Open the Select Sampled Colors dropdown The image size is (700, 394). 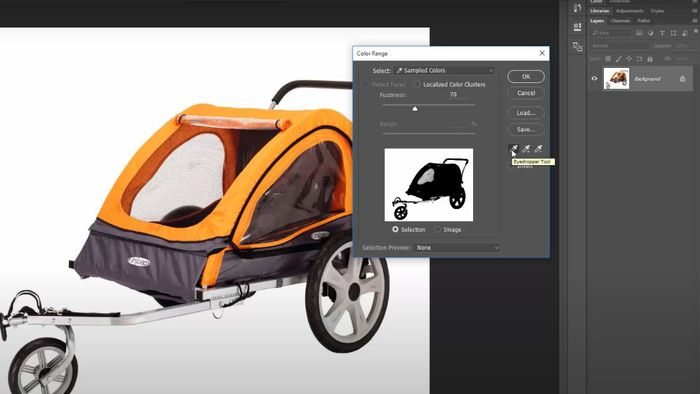(x=445, y=71)
